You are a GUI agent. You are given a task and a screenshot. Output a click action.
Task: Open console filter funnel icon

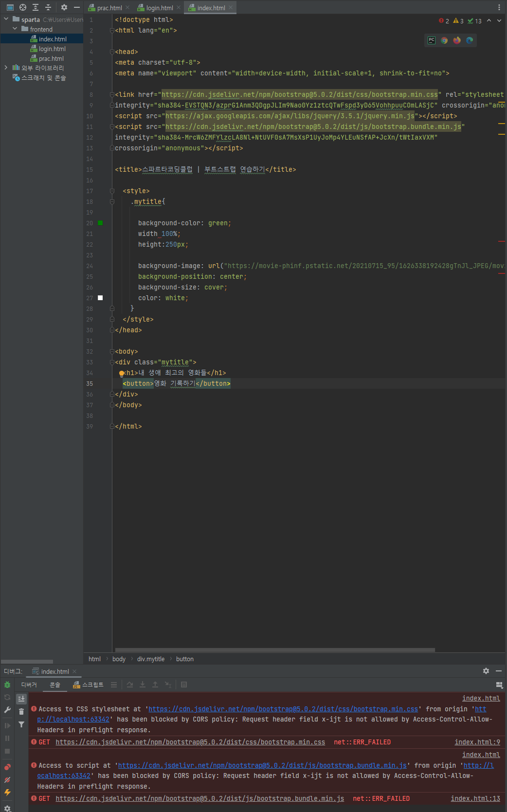pos(21,724)
